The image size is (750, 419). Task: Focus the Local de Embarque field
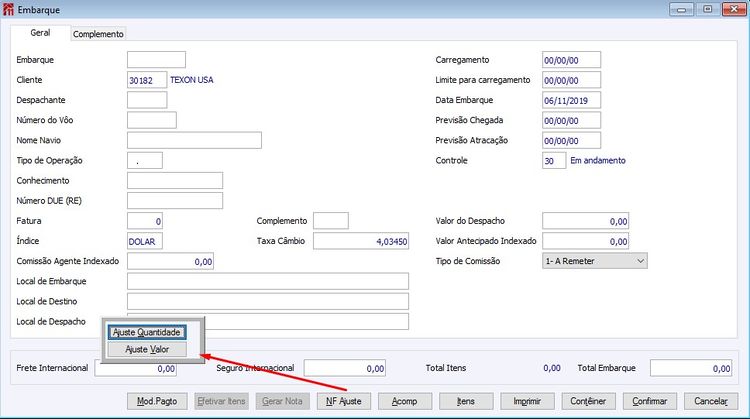(268, 281)
